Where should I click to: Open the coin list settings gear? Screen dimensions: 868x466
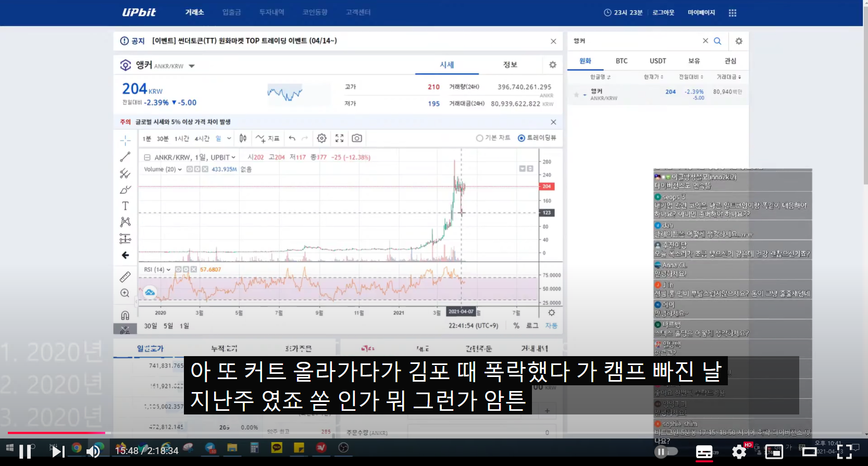[x=739, y=41]
